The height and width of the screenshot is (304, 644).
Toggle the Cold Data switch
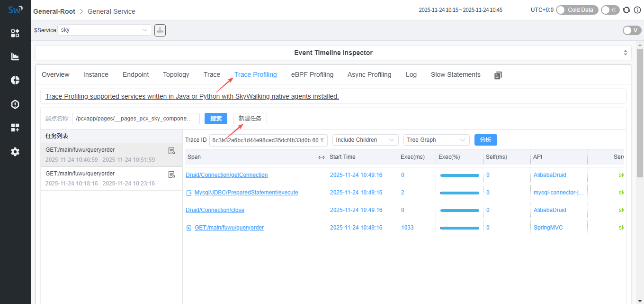pyautogui.click(x=577, y=10)
